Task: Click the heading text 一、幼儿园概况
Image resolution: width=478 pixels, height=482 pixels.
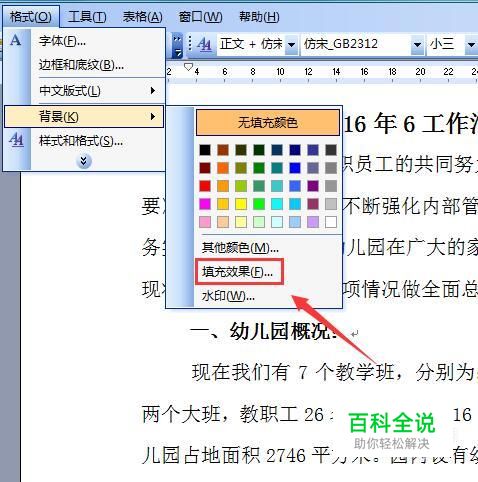Action: pos(263,331)
